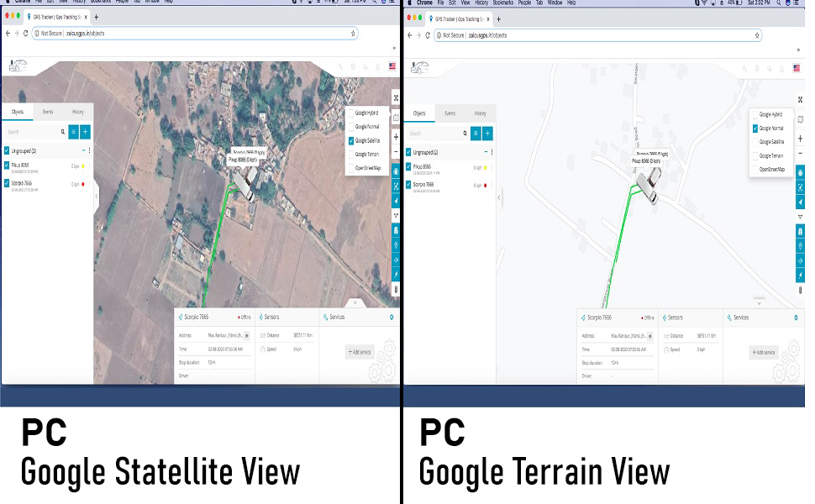The image size is (815, 504).
Task: Click the Services gear icon in Terrain View window
Action: (x=796, y=318)
